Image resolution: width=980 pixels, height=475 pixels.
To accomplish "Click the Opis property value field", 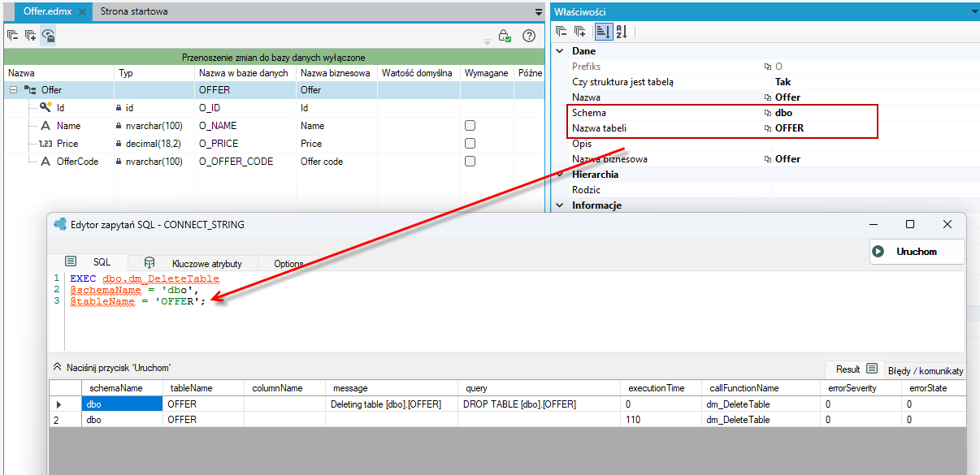I will pos(875,144).
